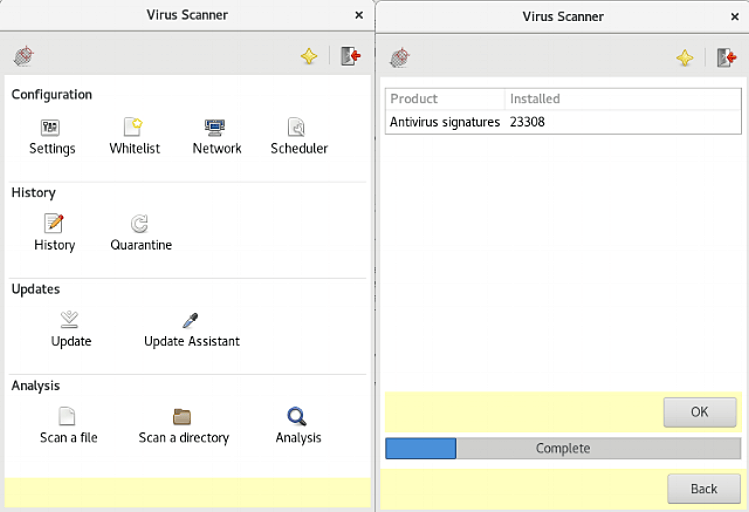This screenshot has width=749, height=512.
Task: Click the virus scanner logo in right window
Action: point(400,58)
